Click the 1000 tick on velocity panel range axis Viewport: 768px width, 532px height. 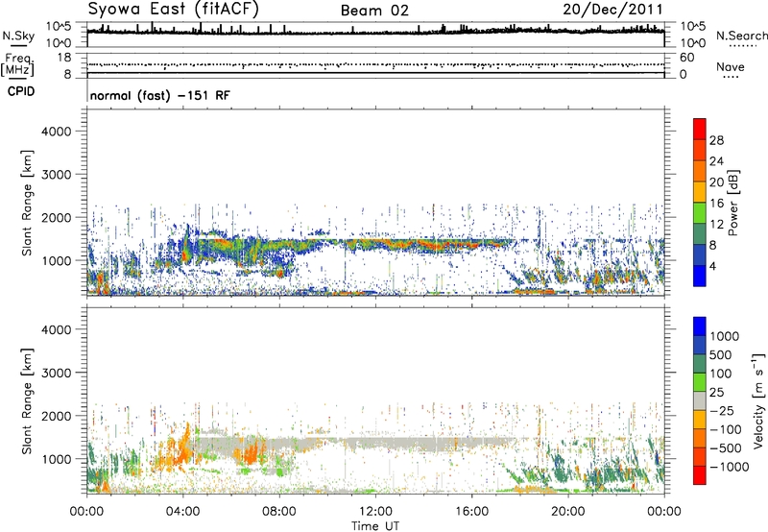point(57,459)
